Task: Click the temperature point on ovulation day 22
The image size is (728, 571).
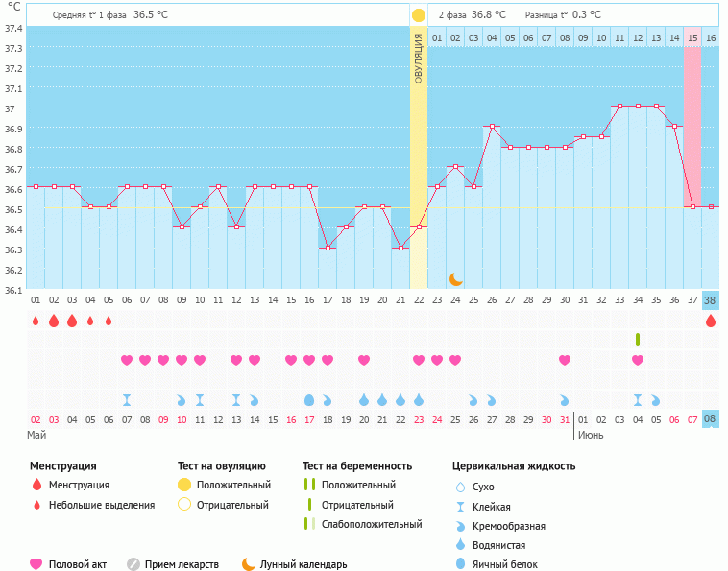Action: click(x=419, y=227)
